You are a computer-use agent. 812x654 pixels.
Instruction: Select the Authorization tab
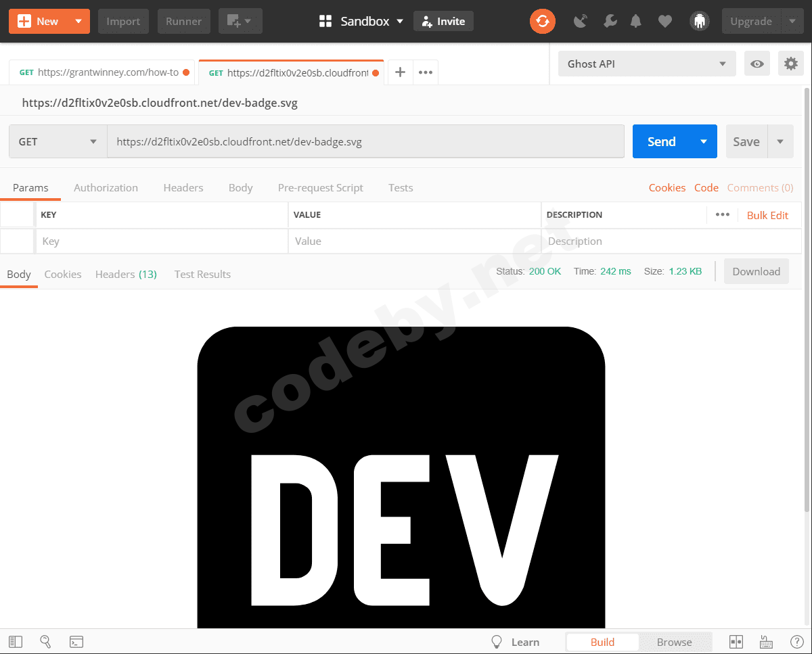coord(106,187)
